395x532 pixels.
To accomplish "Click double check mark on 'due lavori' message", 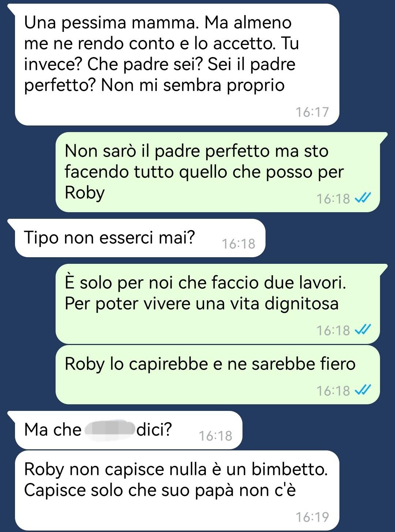I will tap(363, 330).
